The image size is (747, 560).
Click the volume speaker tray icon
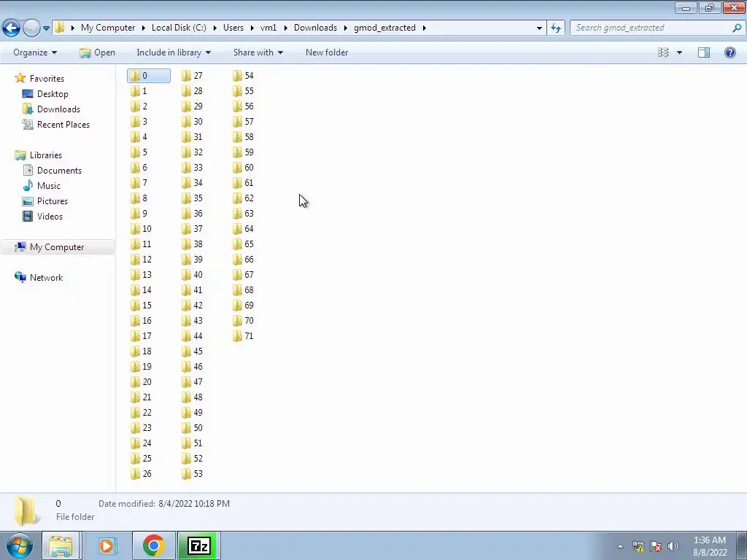pyautogui.click(x=673, y=546)
